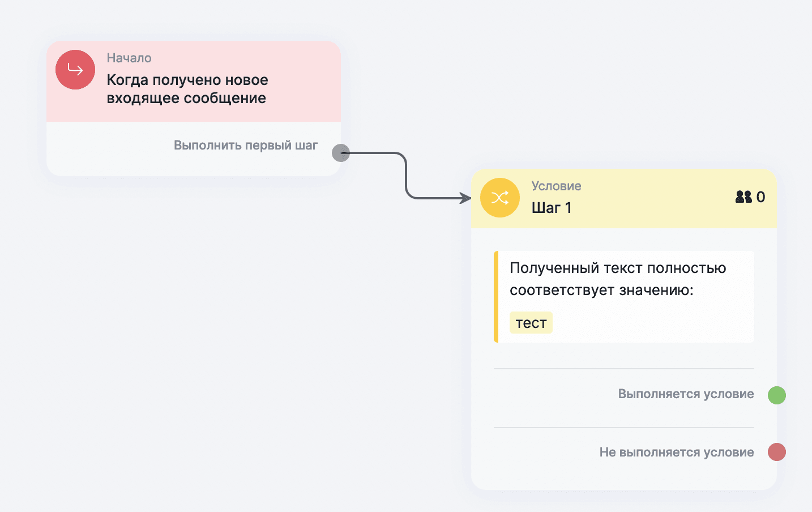Click the yellow accent bar of the condition card
This screenshot has width=812, height=512.
pyautogui.click(x=496, y=297)
